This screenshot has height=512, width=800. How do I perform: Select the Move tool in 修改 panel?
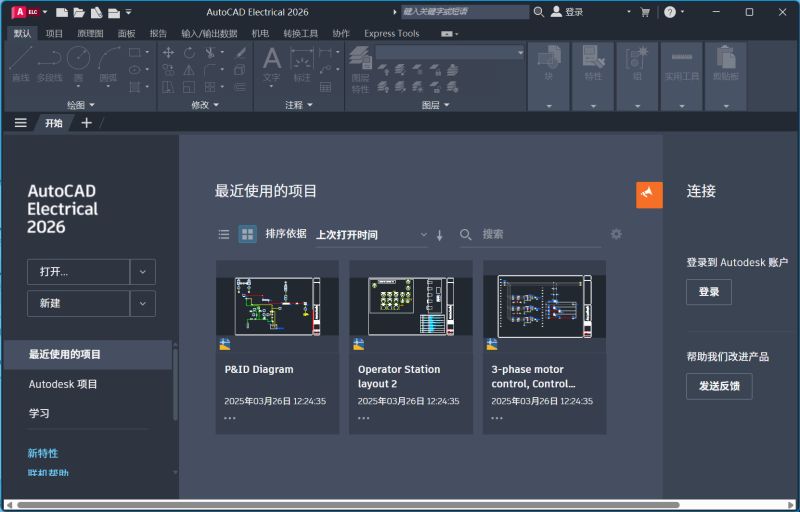tap(168, 53)
